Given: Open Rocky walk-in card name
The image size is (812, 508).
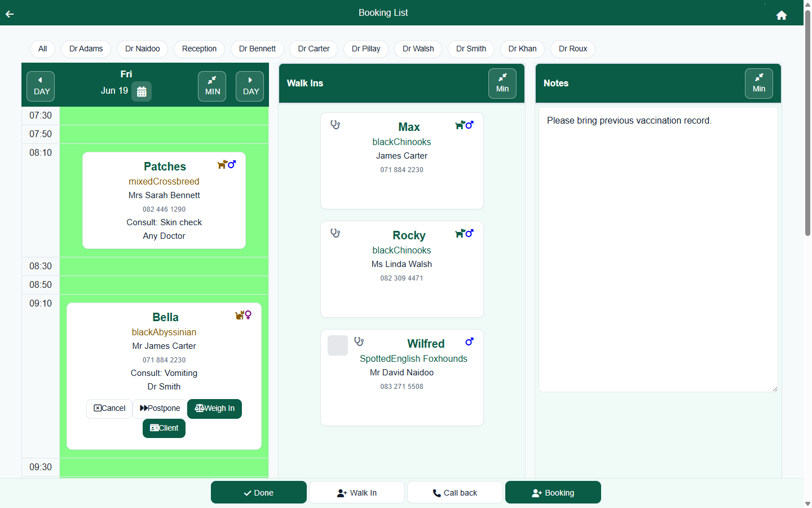Looking at the screenshot, I should point(409,235).
